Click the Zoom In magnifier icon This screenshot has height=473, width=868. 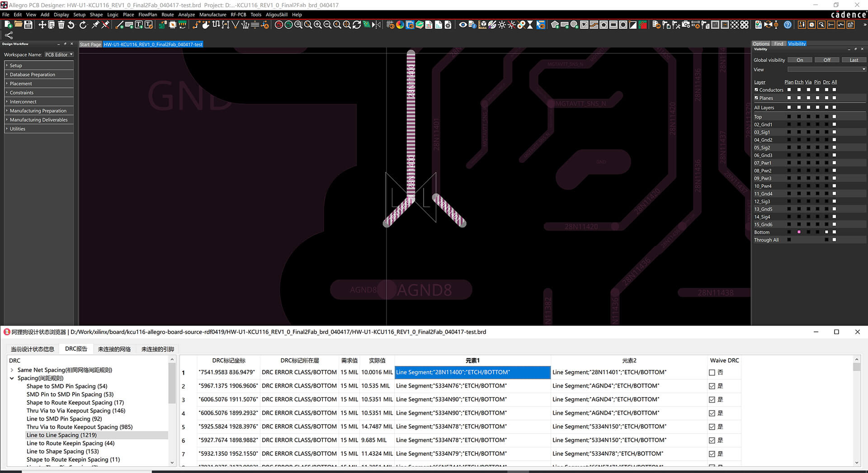pyautogui.click(x=318, y=24)
